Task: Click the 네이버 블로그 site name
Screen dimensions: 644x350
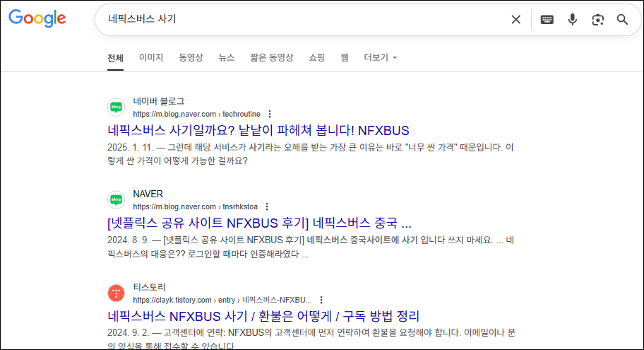Action: (x=159, y=101)
